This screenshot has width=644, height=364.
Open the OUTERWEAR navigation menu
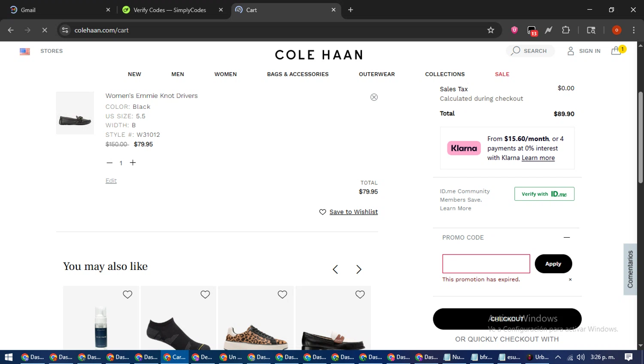(x=377, y=74)
